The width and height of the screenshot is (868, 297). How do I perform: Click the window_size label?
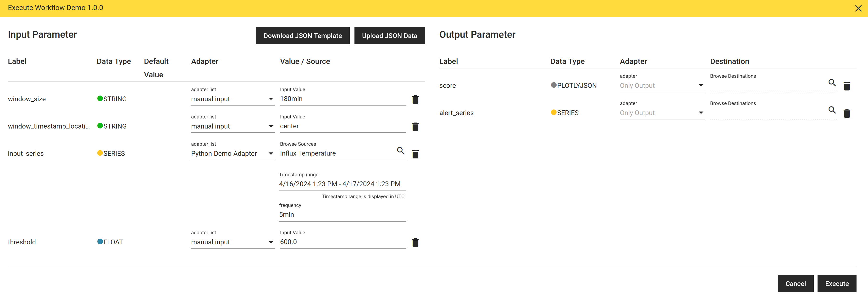(x=27, y=99)
